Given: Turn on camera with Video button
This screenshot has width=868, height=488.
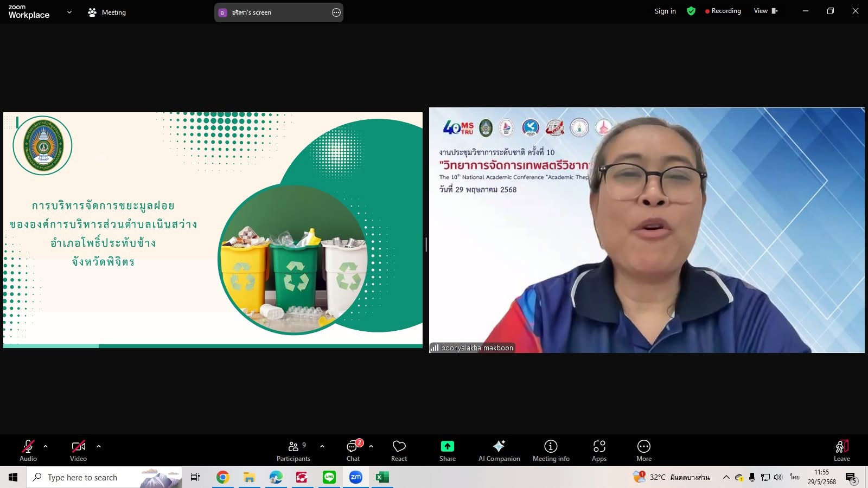Looking at the screenshot, I should [x=78, y=450].
